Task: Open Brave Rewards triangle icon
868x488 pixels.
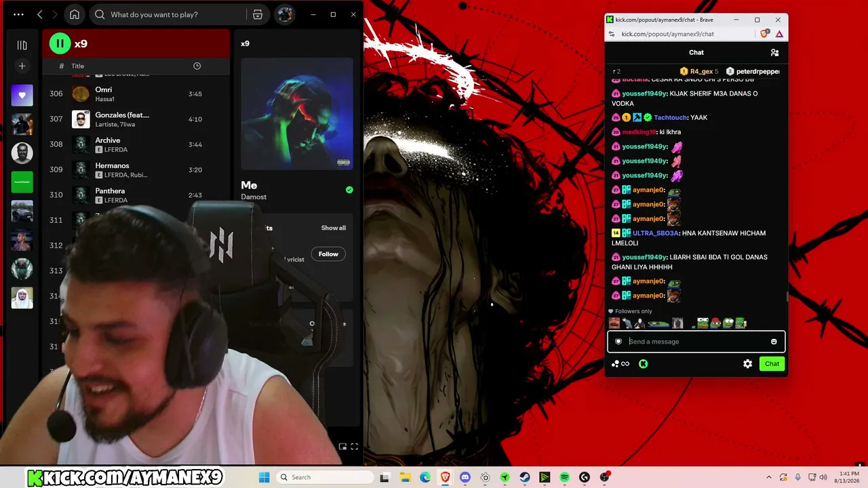Action: point(779,34)
